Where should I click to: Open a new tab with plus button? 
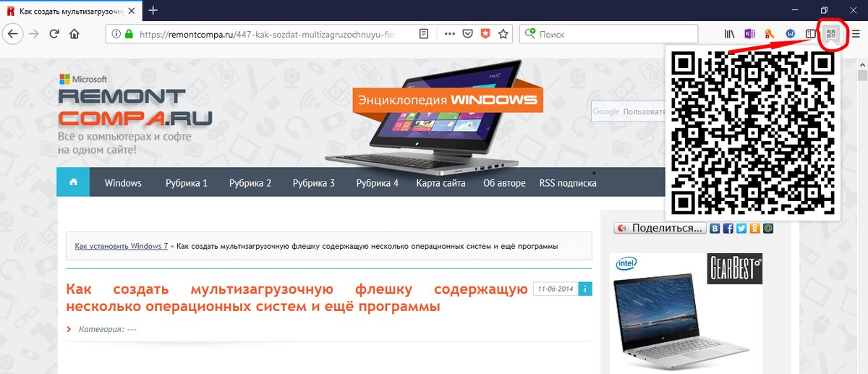pyautogui.click(x=153, y=10)
